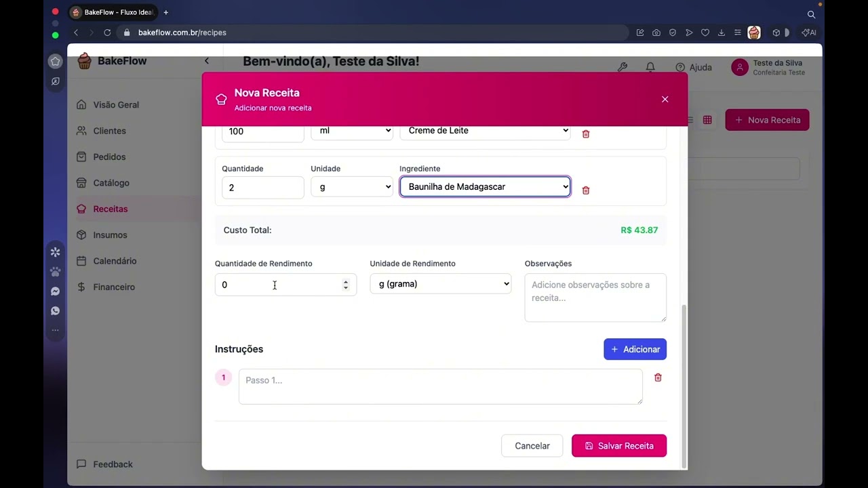Reload the page with refresh icon
The width and height of the screenshot is (868, 488).
coord(107,33)
